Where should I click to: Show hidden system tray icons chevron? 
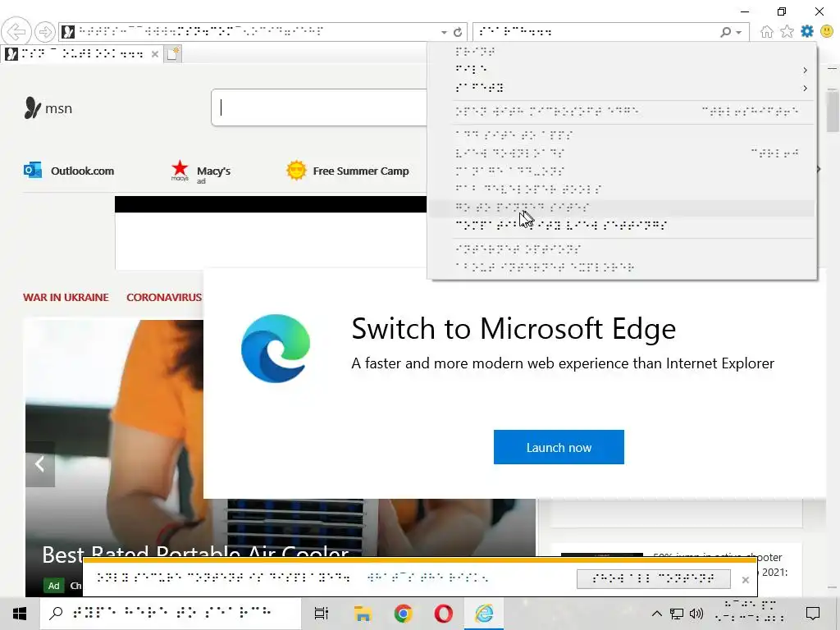tap(657, 614)
